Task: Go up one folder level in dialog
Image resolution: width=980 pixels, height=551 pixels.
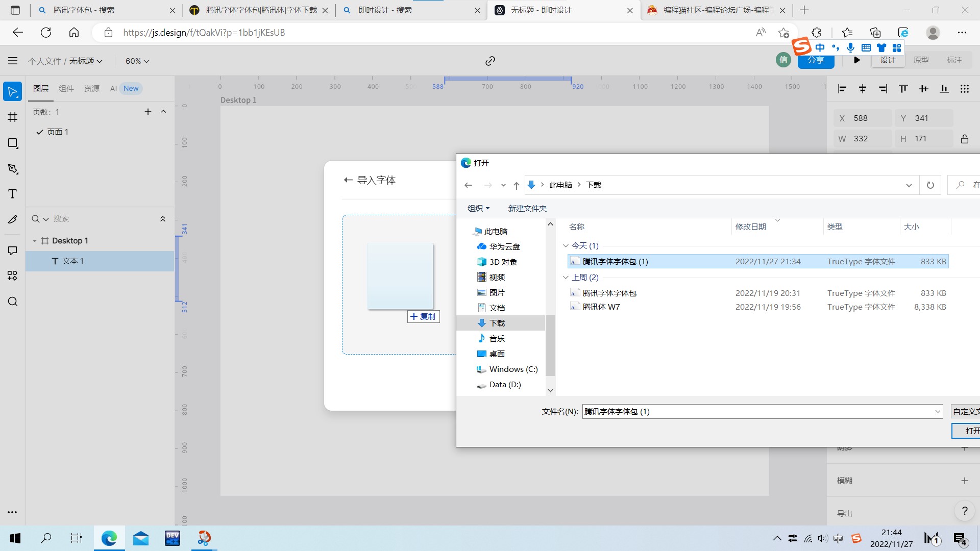Action: pyautogui.click(x=517, y=185)
